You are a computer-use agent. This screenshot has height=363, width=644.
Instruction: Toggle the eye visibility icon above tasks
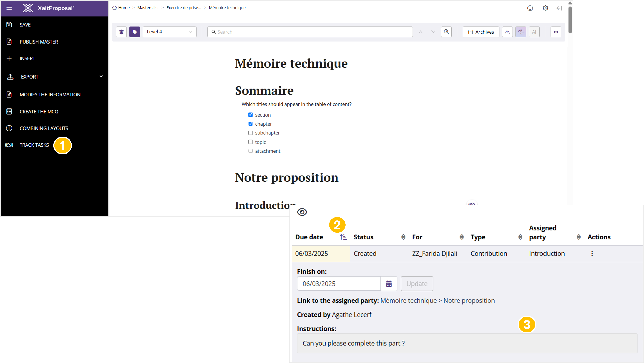(x=302, y=212)
